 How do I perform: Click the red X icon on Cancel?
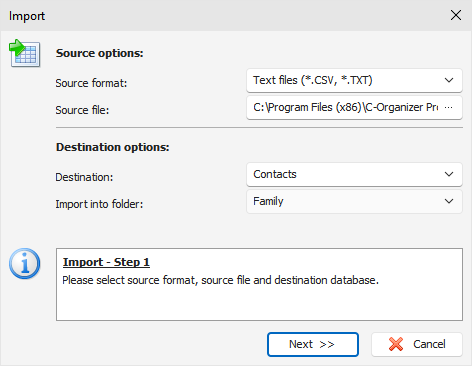click(396, 344)
